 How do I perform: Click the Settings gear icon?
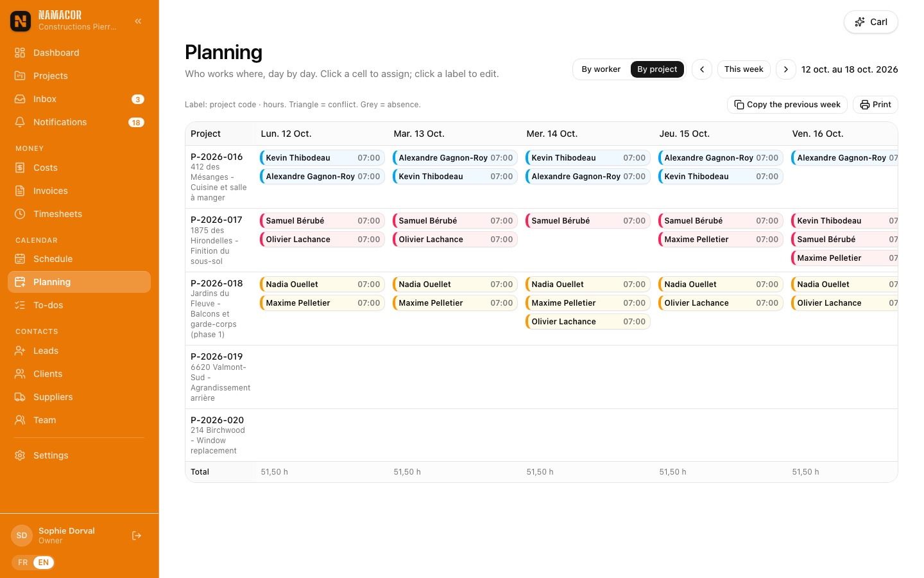(20, 455)
